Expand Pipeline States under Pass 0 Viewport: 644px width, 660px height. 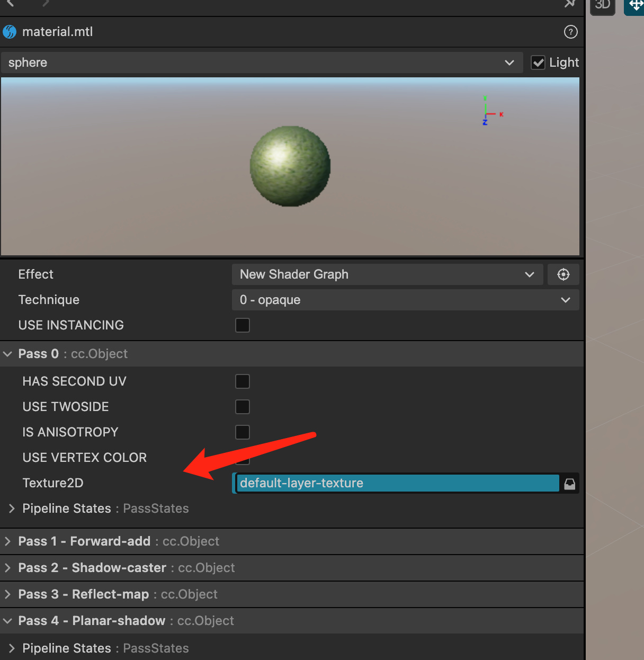point(12,509)
